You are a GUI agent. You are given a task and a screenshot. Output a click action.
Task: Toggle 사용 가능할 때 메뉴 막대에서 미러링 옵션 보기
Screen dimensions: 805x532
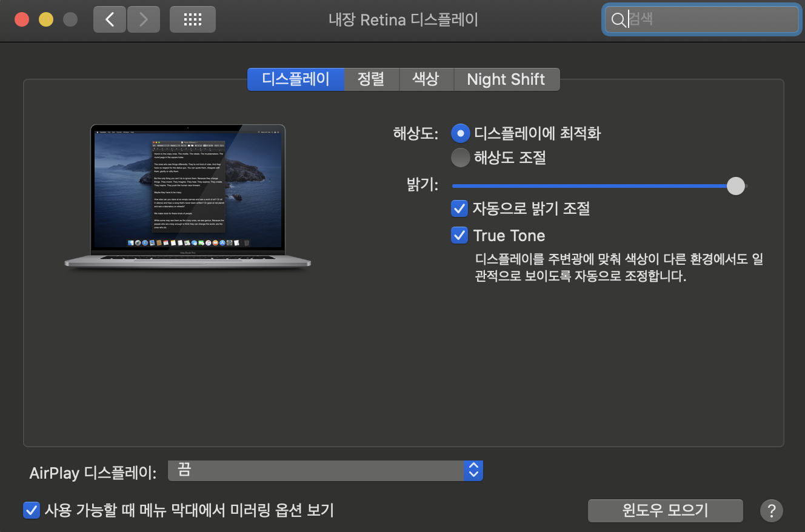(31, 510)
